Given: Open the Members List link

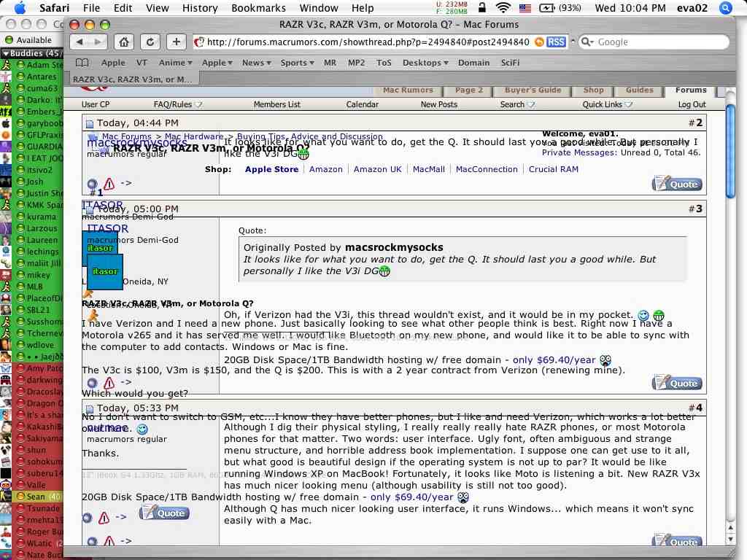Looking at the screenshot, I should click(x=276, y=104).
